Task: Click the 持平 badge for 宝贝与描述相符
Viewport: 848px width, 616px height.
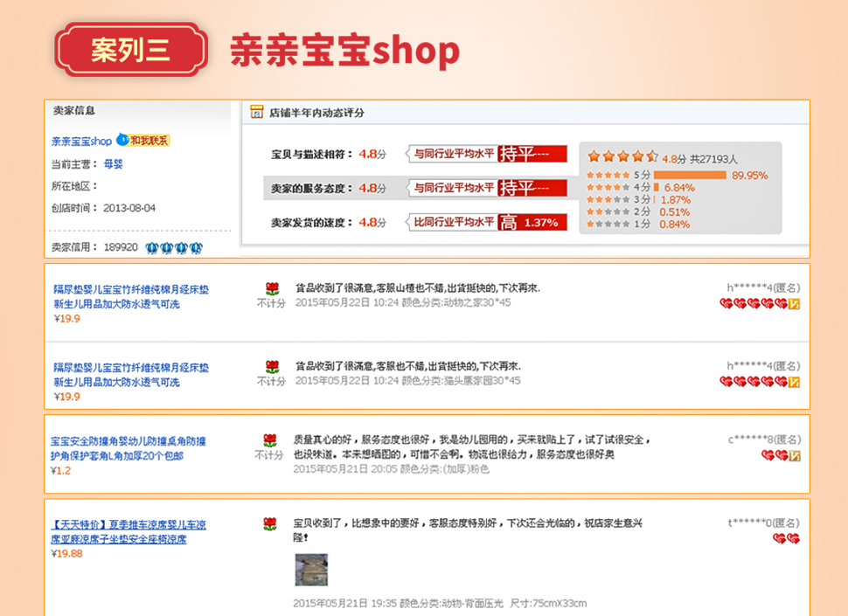Action: (532, 154)
